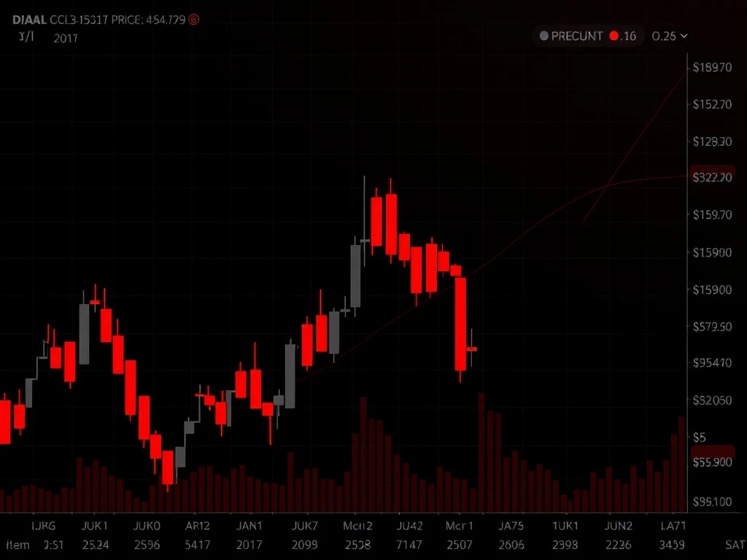
Task: Click the red highlighted tag below $5
Action: click(712, 451)
